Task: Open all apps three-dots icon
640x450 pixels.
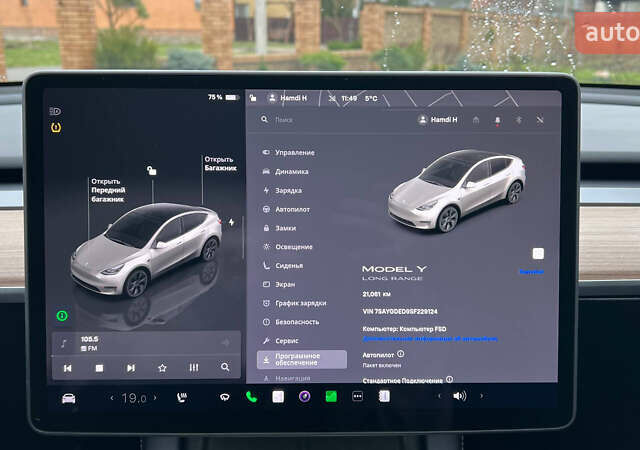Action: (x=358, y=397)
